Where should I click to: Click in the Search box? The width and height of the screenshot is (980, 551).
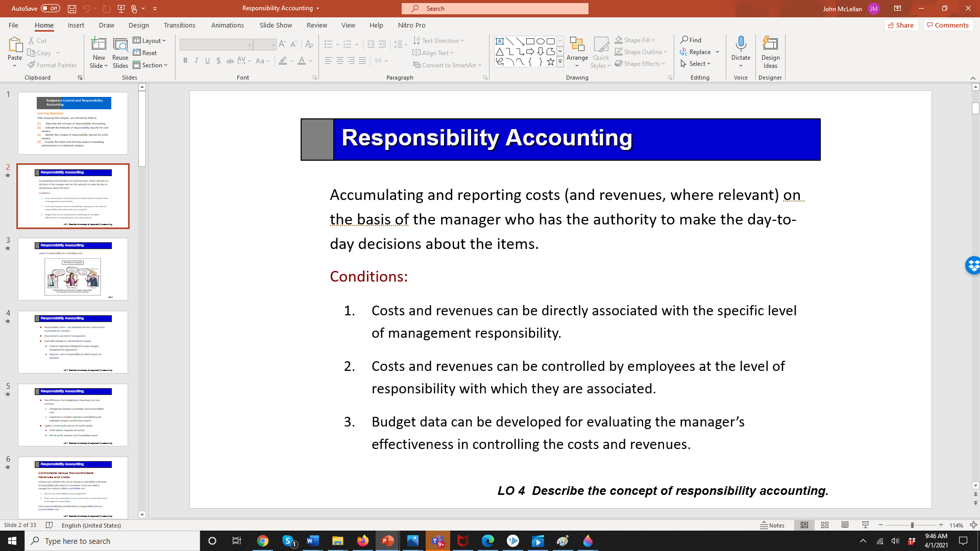click(x=495, y=9)
